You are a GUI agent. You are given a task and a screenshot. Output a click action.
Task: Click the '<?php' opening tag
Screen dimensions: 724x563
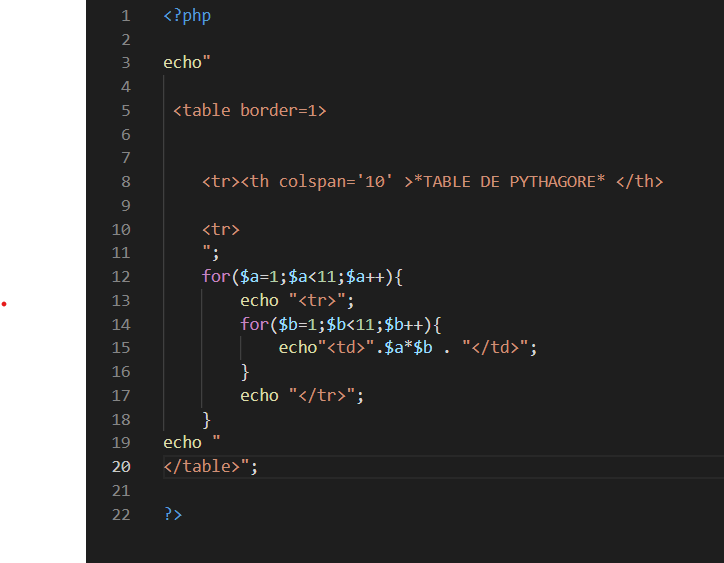point(187,16)
